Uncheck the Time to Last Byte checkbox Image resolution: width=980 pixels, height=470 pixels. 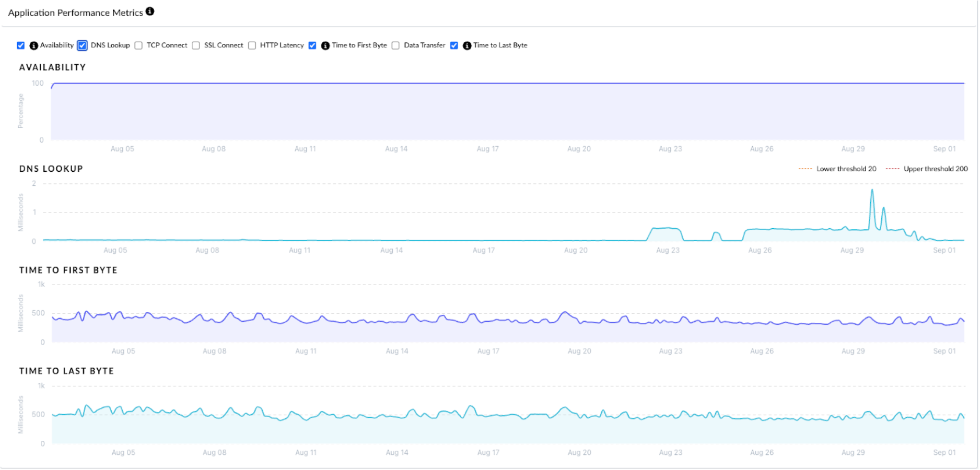coord(454,45)
